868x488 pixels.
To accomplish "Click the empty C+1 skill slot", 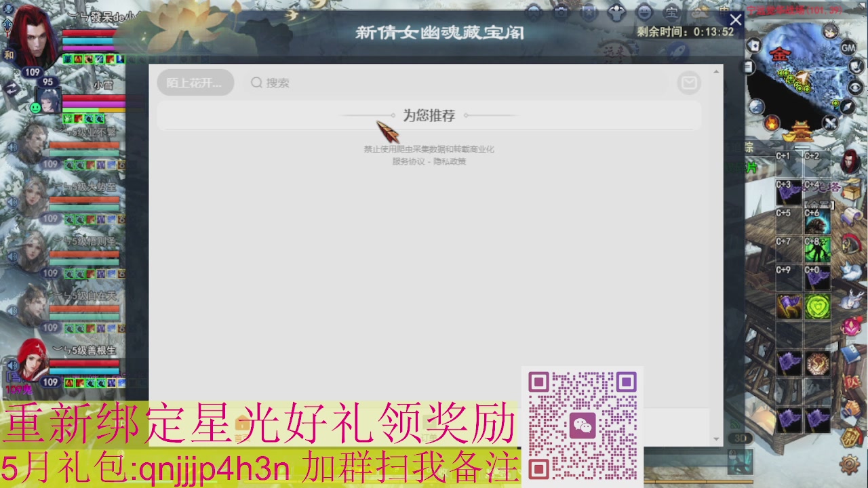I will click(x=789, y=164).
